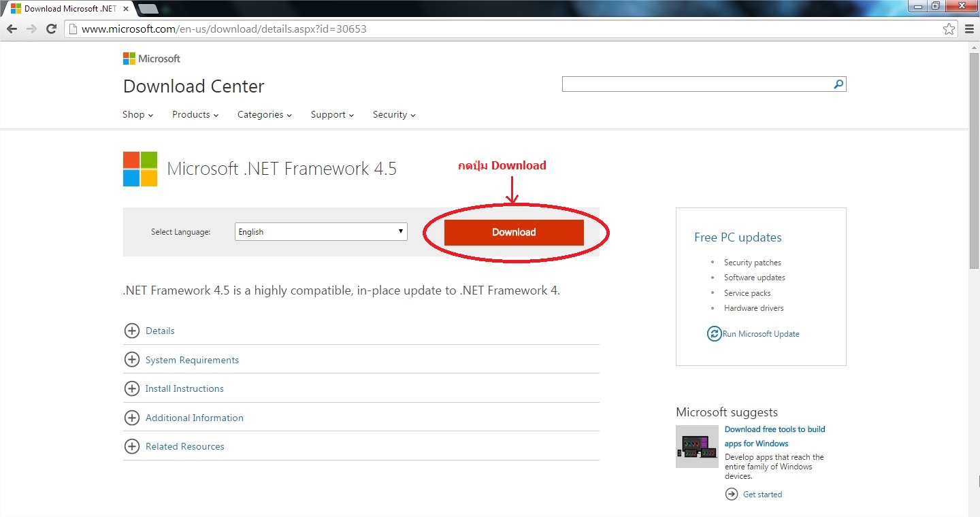
Task: Click the Details section link
Action: coord(160,331)
